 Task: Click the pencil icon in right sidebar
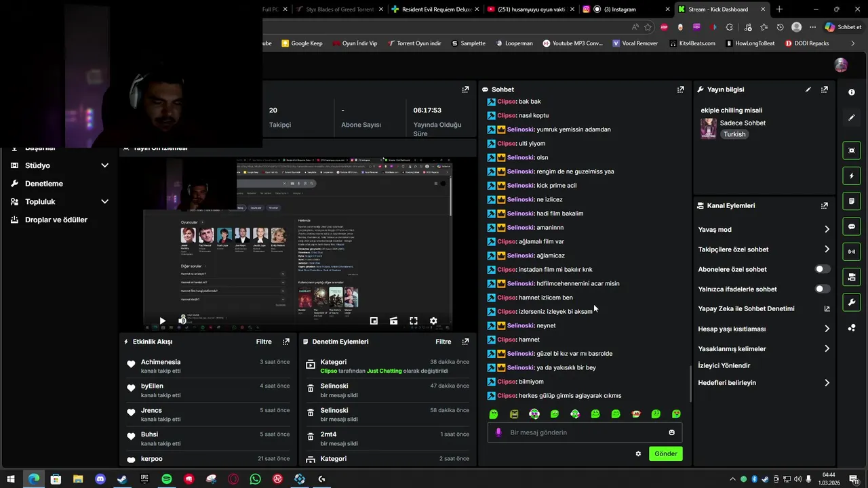point(852,117)
